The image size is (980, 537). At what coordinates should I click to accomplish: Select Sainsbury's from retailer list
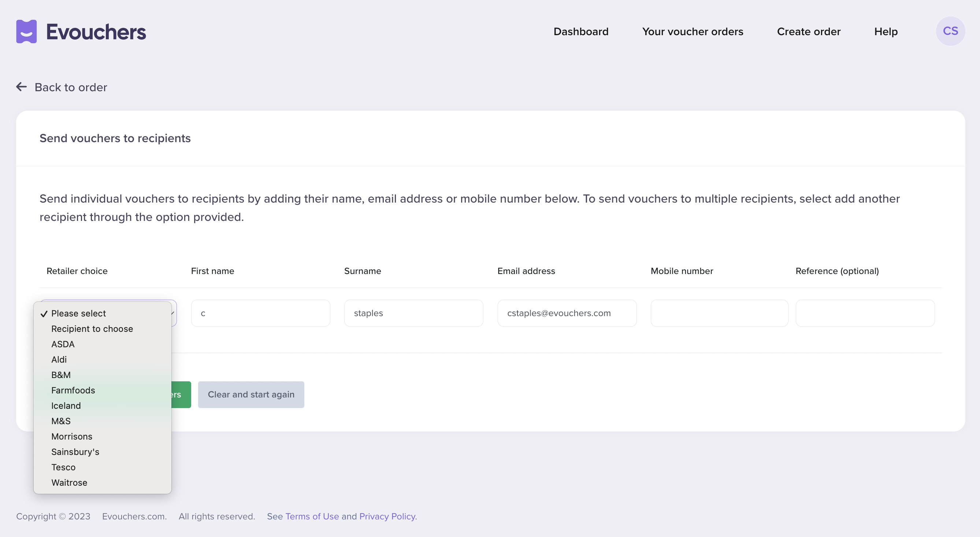(x=102, y=452)
